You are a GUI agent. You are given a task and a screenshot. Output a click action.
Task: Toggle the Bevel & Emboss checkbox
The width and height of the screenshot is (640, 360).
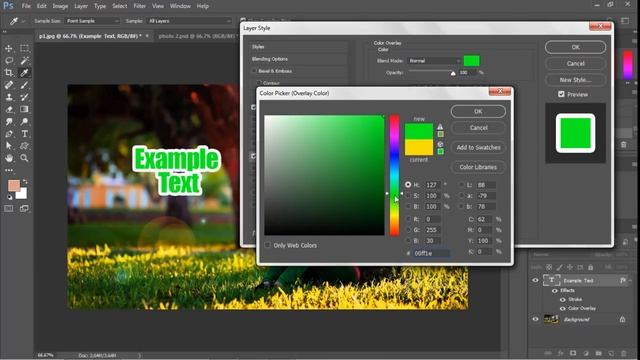[x=254, y=71]
